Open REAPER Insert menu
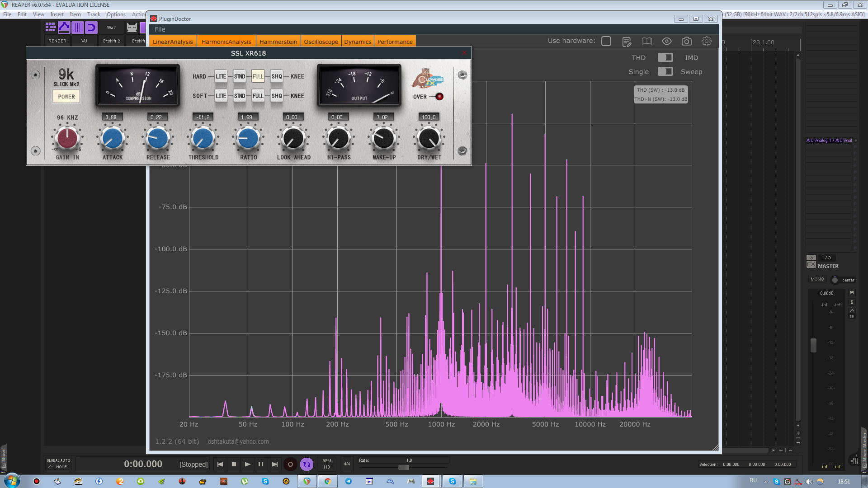The width and height of the screenshot is (868, 488). [57, 14]
